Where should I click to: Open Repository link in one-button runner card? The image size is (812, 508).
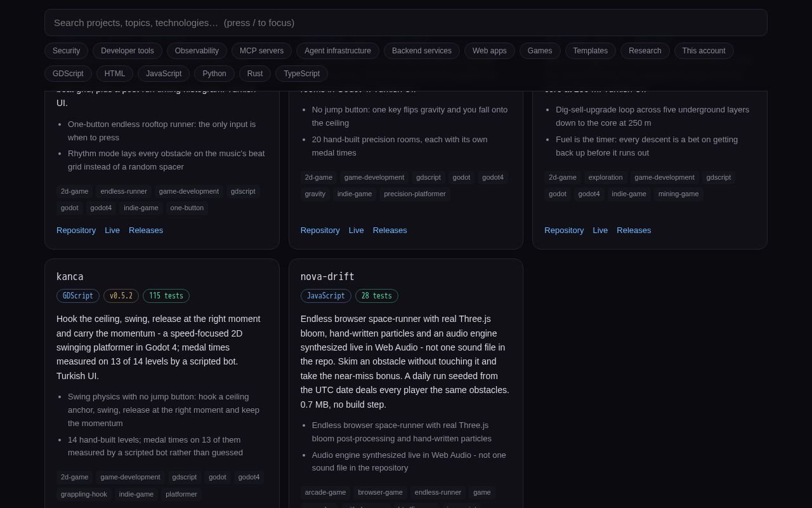tap(76, 231)
